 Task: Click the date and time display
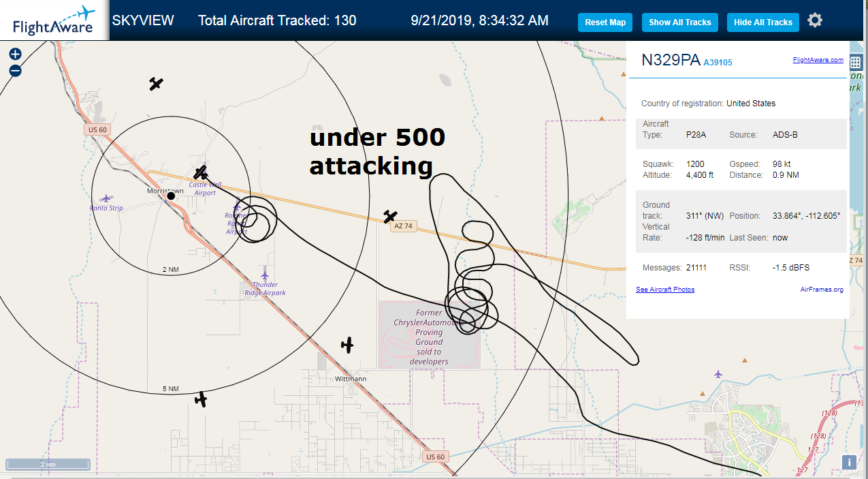(x=480, y=20)
